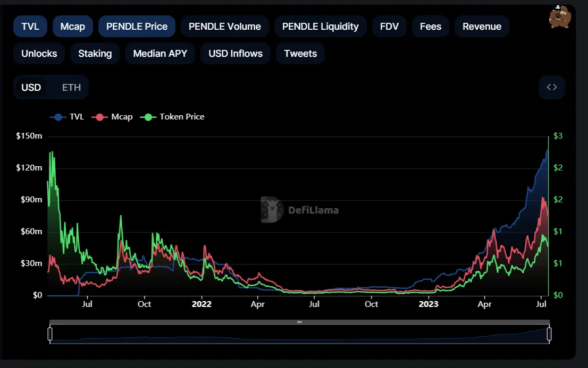The width and height of the screenshot is (588, 368).
Task: Enable the PENDLE Volume metric
Action: 225,27
